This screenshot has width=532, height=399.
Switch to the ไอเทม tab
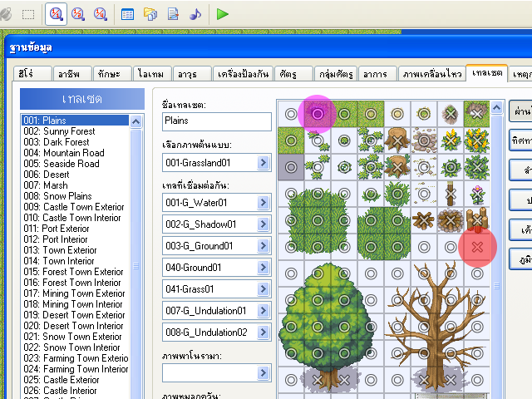152,74
